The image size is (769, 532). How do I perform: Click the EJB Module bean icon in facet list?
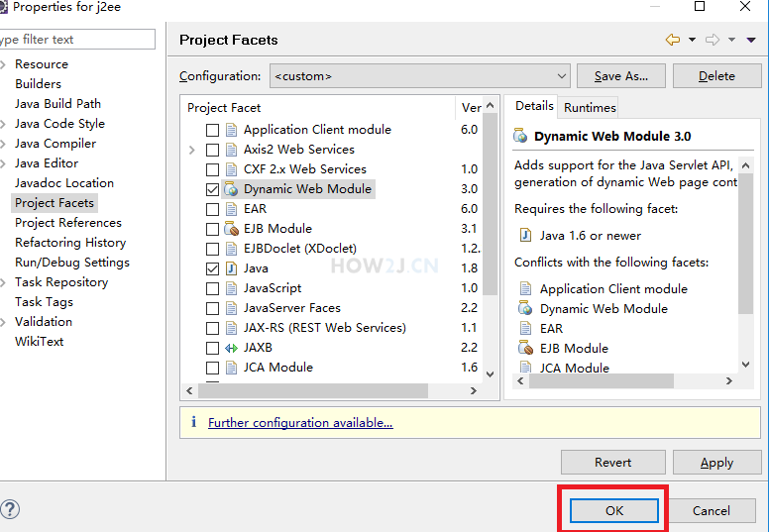[x=231, y=229]
